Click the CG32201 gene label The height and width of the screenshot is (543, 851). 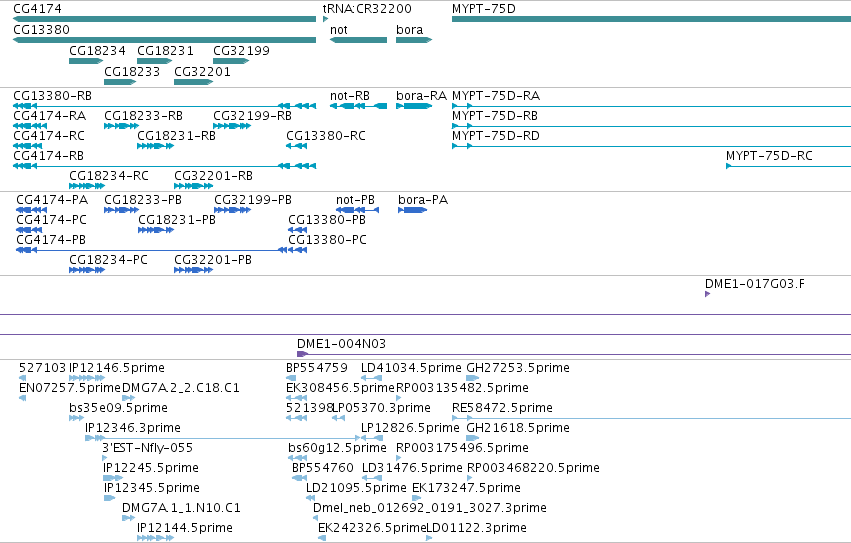pos(202,72)
